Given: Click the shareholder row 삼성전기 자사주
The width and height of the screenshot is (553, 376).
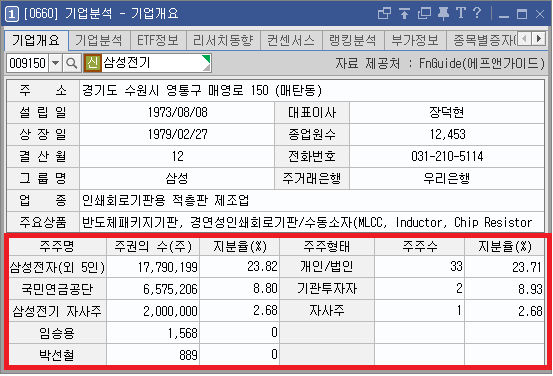Looking at the screenshot, I should (x=57, y=311).
